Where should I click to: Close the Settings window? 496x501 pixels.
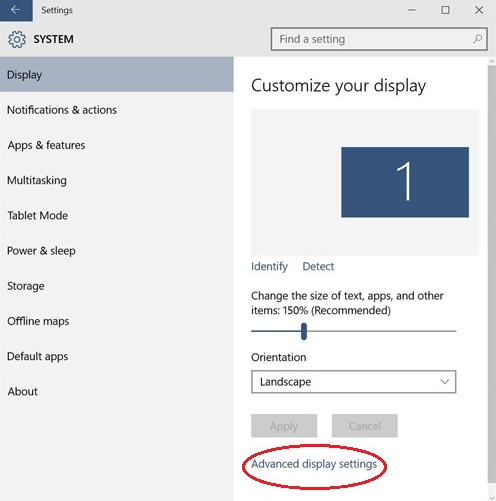click(x=479, y=10)
